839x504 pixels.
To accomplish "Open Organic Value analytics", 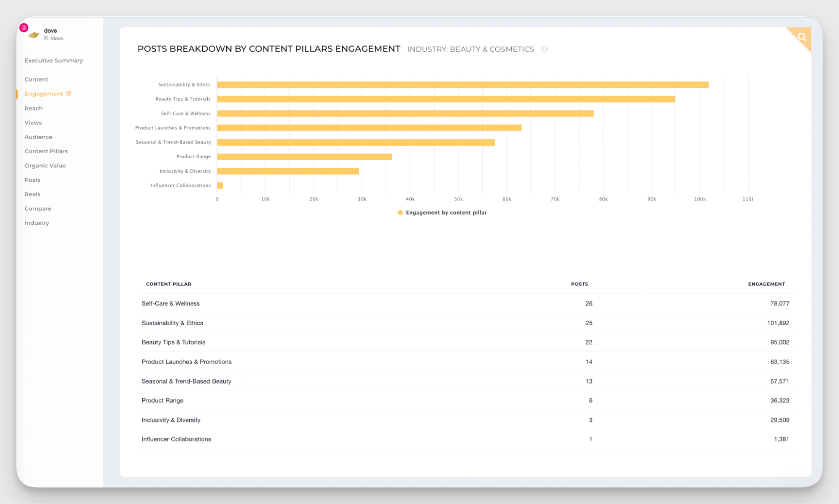I will [45, 165].
